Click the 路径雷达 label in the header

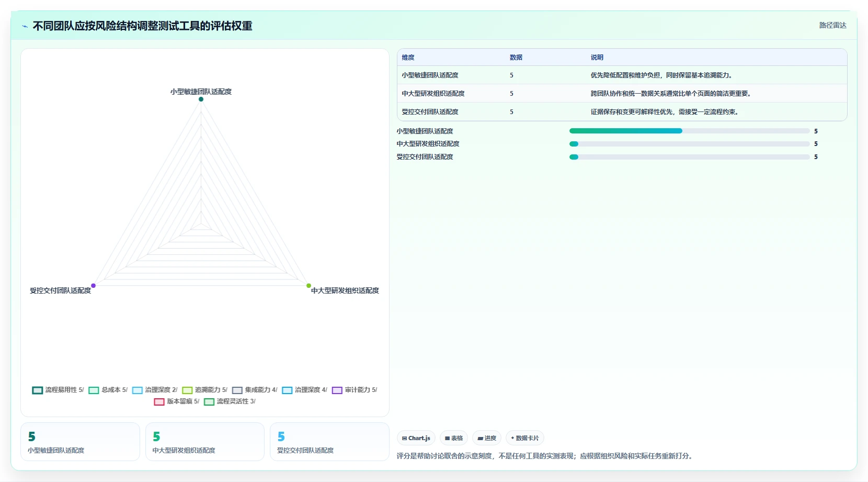coord(832,25)
